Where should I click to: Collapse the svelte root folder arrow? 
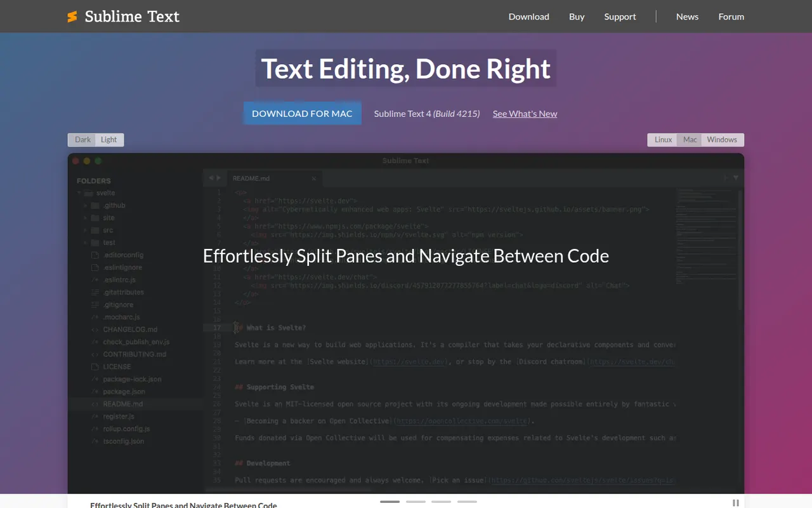(79, 193)
